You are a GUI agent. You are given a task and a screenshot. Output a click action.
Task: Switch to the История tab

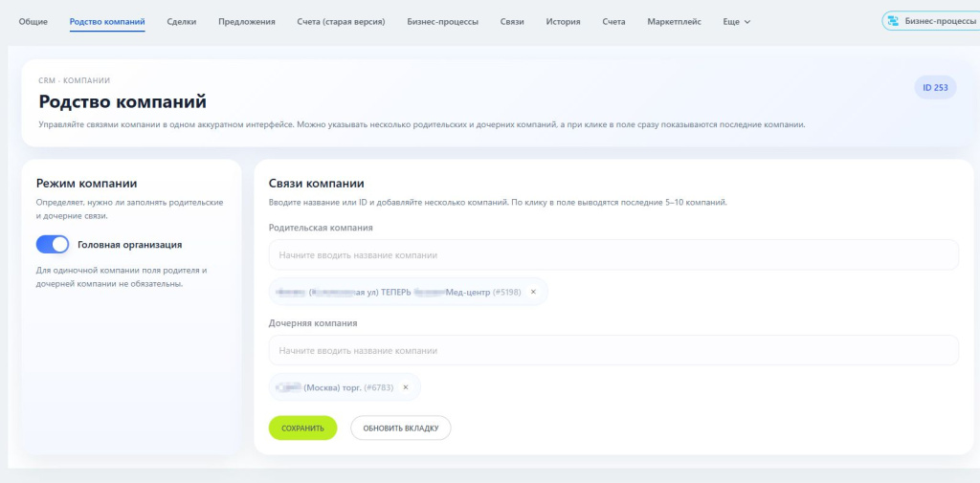tap(563, 22)
